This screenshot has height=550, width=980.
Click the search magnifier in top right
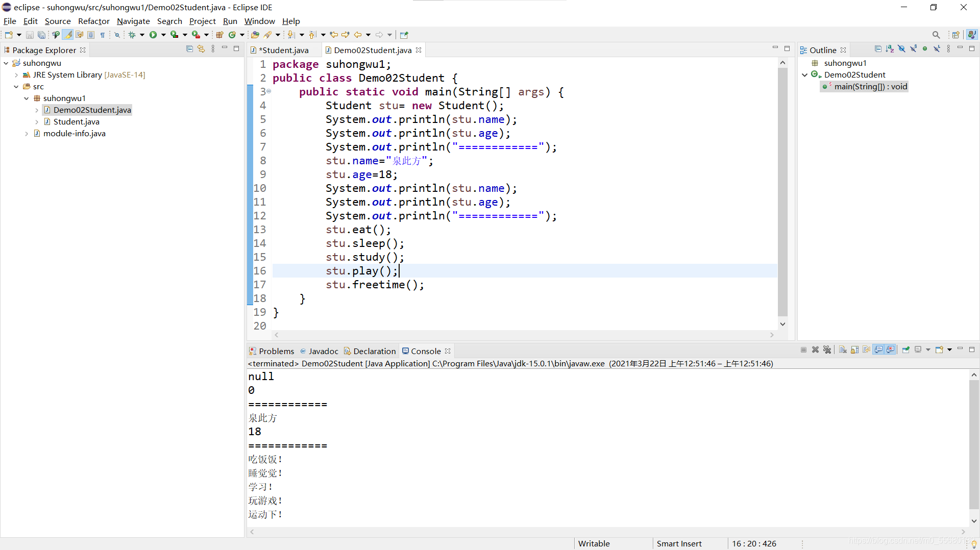(x=936, y=35)
